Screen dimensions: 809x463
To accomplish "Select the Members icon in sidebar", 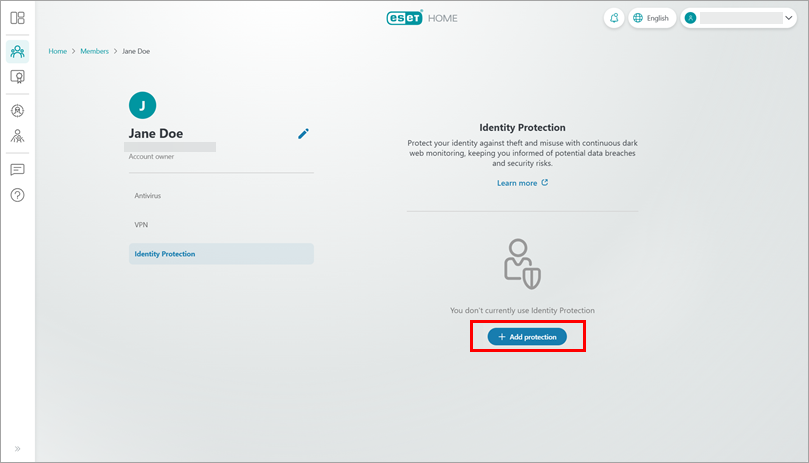I will 17,51.
